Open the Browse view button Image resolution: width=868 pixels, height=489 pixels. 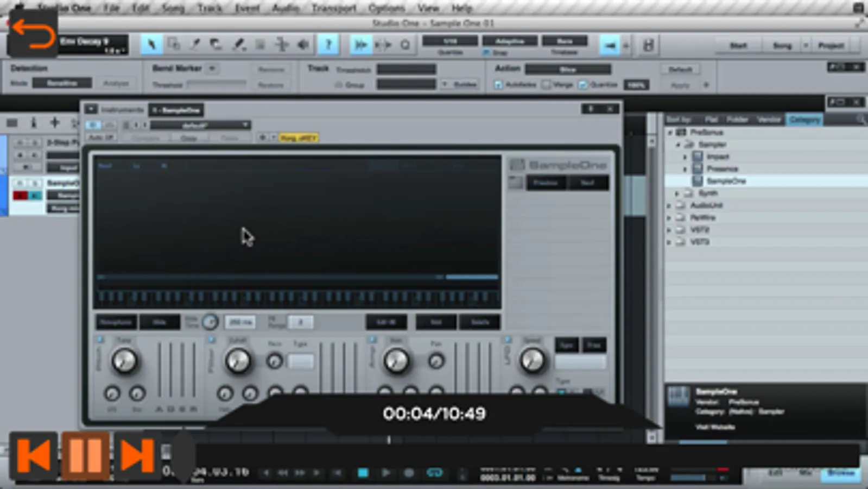(840, 473)
